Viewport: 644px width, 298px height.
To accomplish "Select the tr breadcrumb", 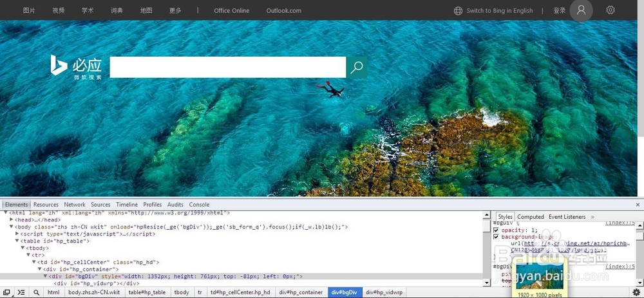I will tap(200, 292).
